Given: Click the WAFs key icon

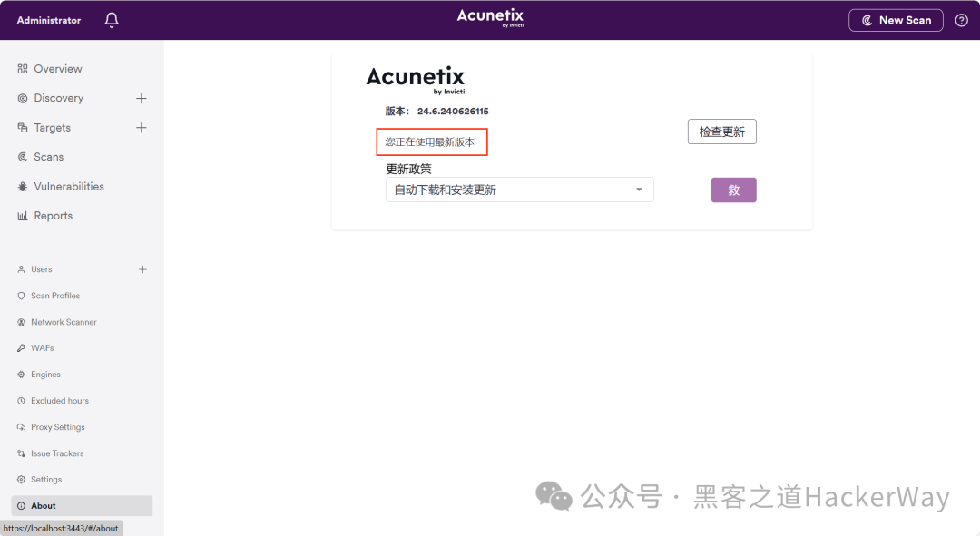Looking at the screenshot, I should click(21, 348).
